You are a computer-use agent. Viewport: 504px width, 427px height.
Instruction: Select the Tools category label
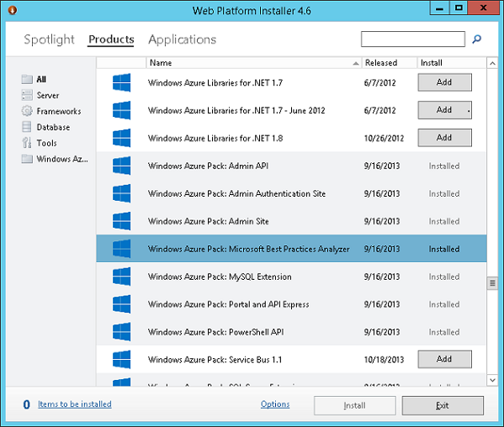point(46,143)
